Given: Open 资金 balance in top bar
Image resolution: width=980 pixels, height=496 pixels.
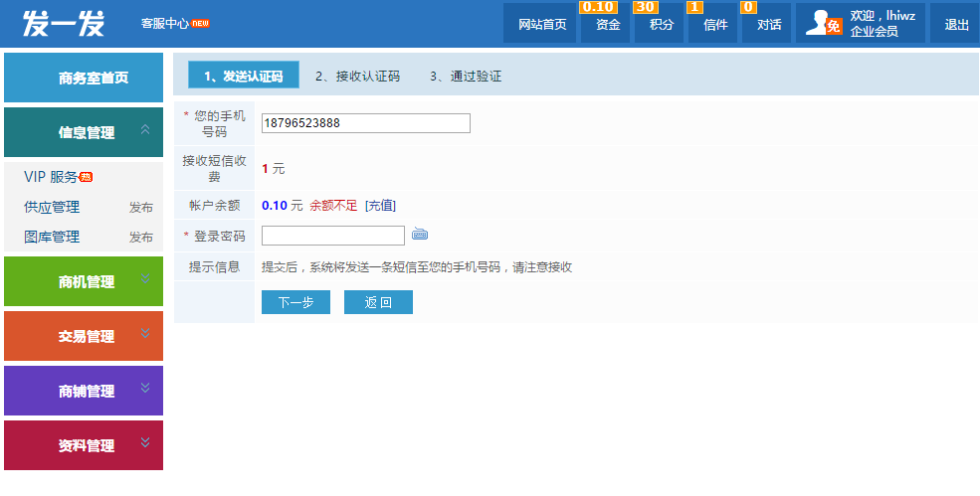Looking at the screenshot, I should (x=607, y=25).
